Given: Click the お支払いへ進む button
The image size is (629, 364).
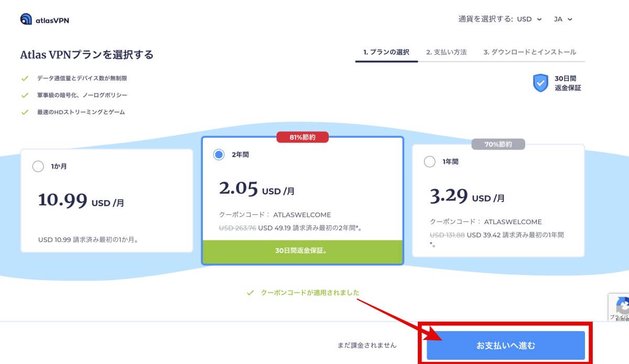Looking at the screenshot, I should [506, 346].
